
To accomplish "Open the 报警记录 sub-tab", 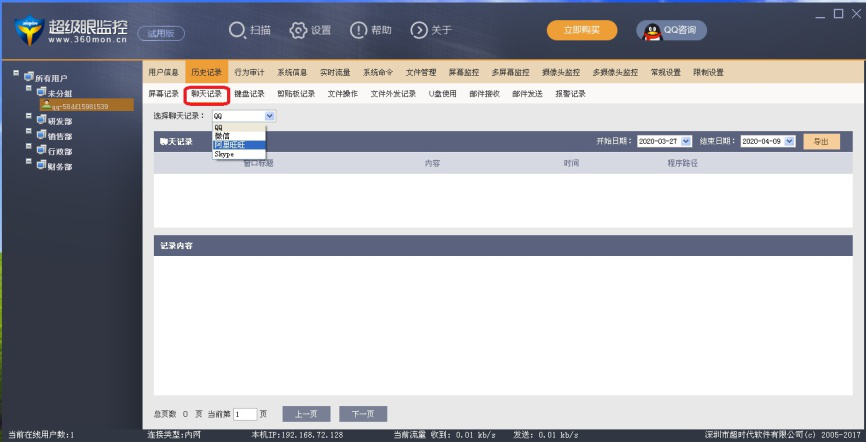I will (x=570, y=94).
